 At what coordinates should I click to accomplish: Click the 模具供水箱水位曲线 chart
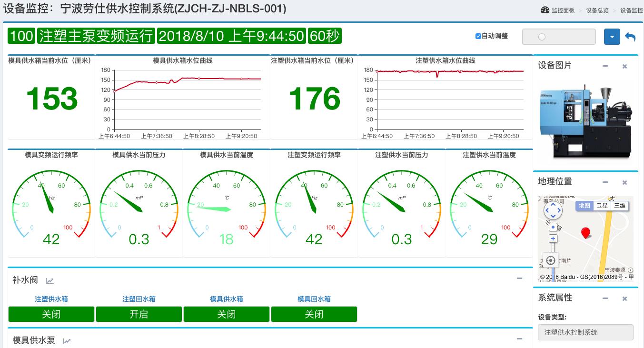(183, 98)
